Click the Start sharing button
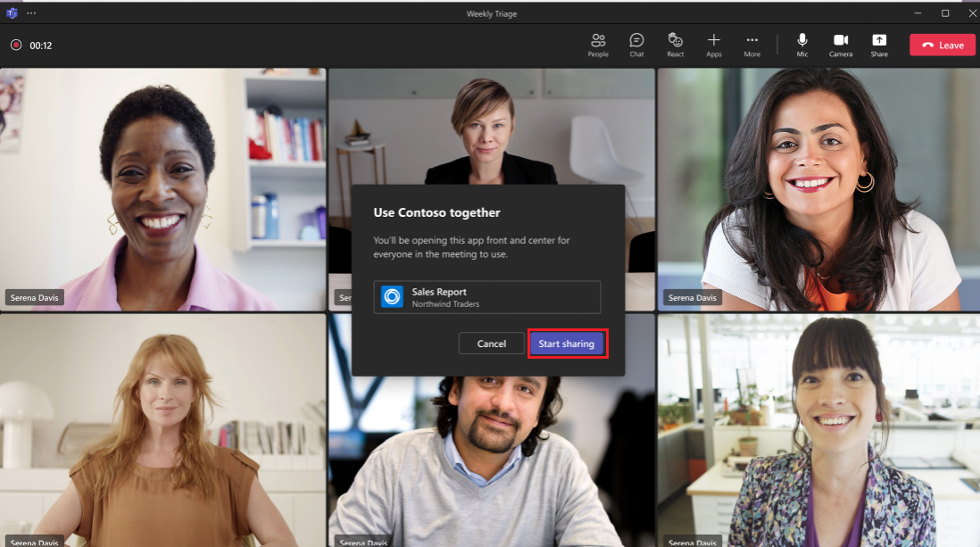Image resolution: width=980 pixels, height=547 pixels. pyautogui.click(x=568, y=344)
